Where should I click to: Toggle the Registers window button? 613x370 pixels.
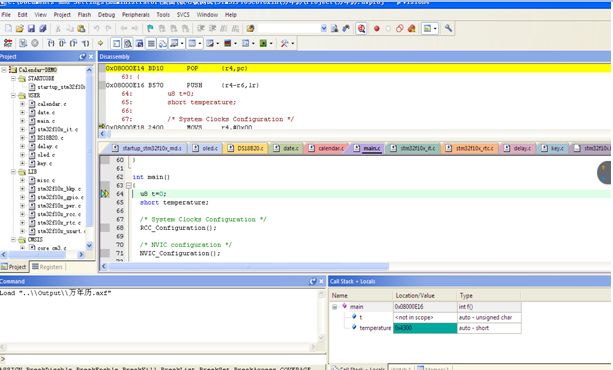coord(151,43)
